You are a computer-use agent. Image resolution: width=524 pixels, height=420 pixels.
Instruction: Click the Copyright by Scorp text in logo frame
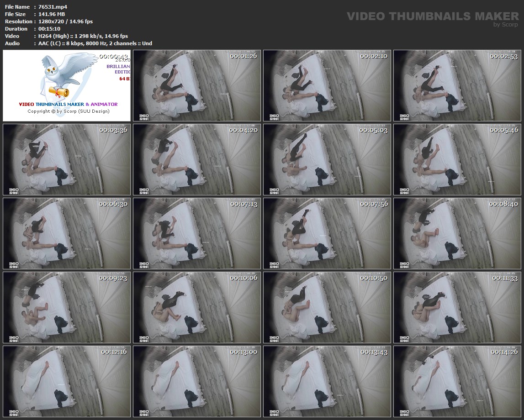[69, 111]
